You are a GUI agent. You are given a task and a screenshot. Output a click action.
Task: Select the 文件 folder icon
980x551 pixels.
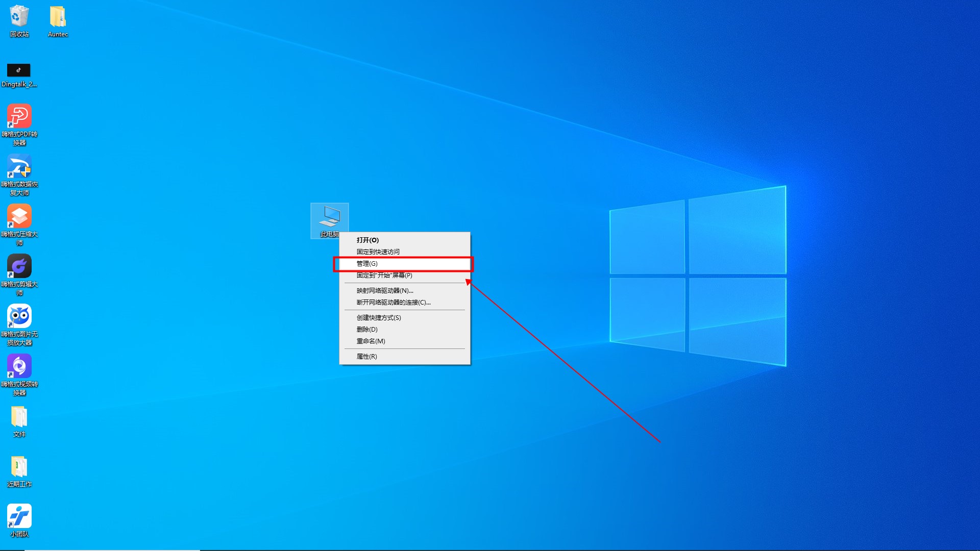(19, 421)
